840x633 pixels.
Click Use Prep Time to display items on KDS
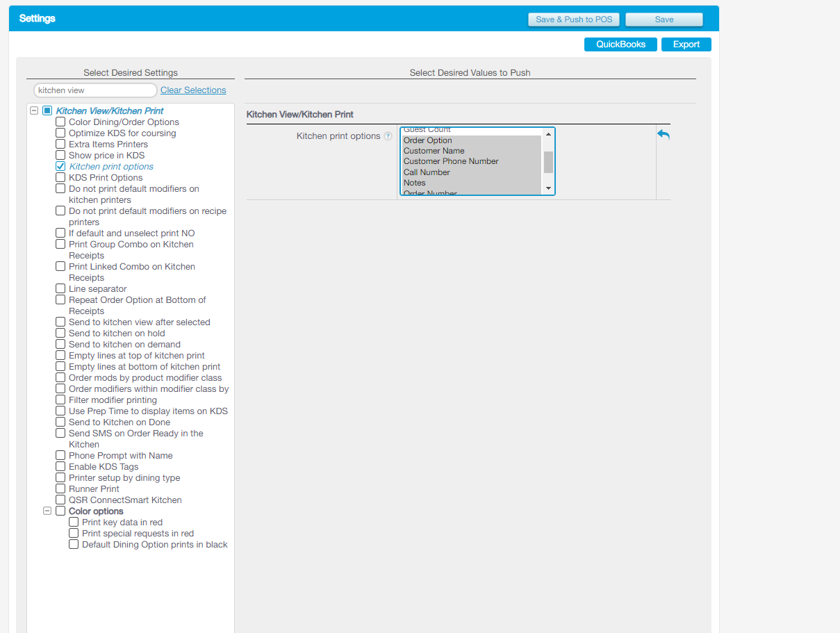coord(148,411)
